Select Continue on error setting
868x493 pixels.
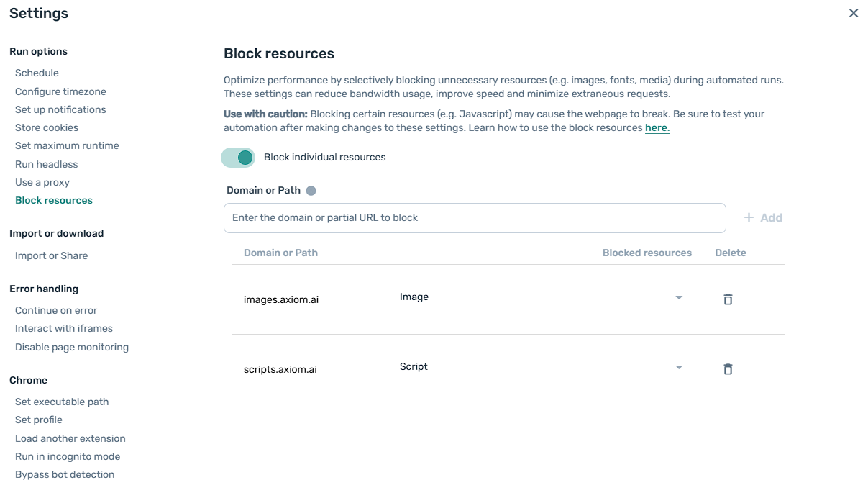pyautogui.click(x=56, y=310)
